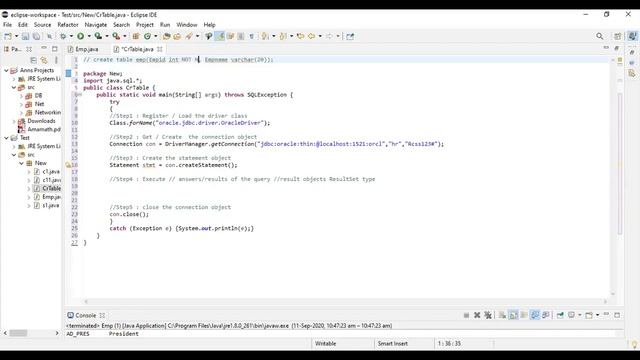Click the Debug bug icon
Viewport: 640px width, 360px height.
[x=63, y=36]
